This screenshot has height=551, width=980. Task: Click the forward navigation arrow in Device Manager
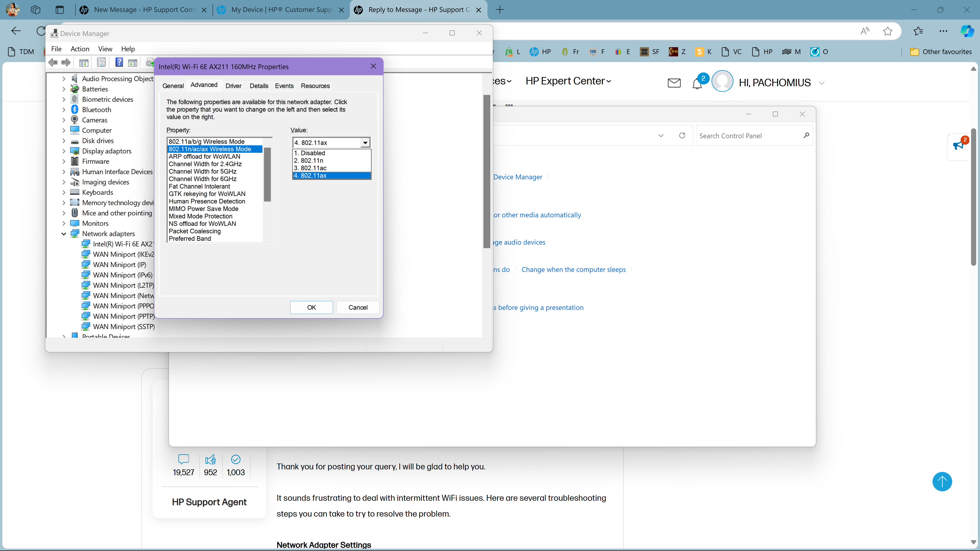tap(66, 62)
